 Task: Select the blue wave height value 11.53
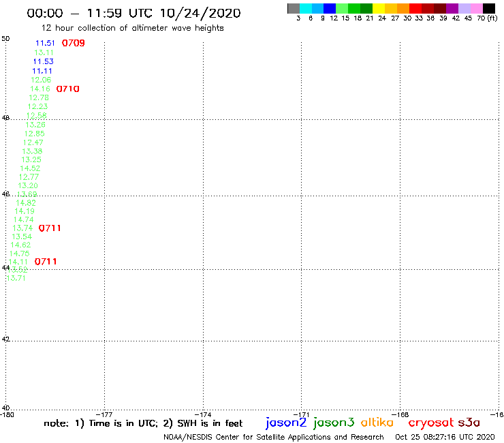click(44, 61)
